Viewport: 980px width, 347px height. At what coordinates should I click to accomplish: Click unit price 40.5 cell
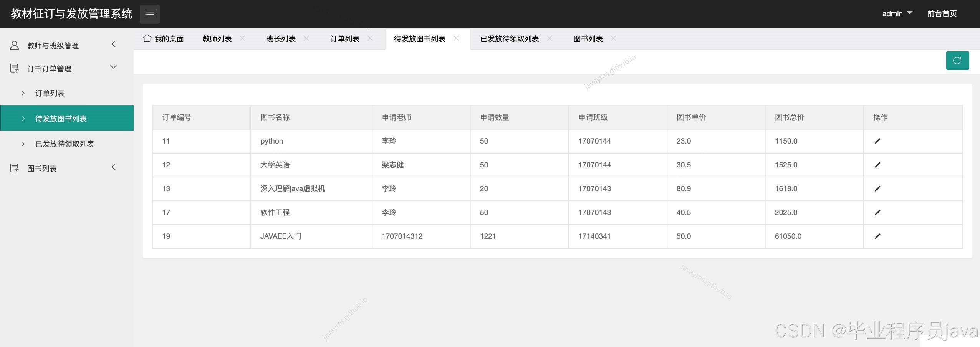point(716,213)
